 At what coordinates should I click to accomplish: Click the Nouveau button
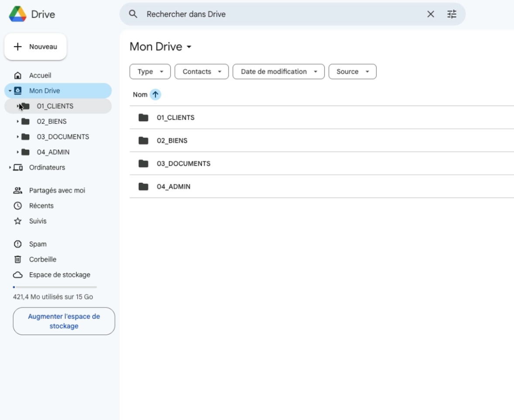[x=35, y=47]
